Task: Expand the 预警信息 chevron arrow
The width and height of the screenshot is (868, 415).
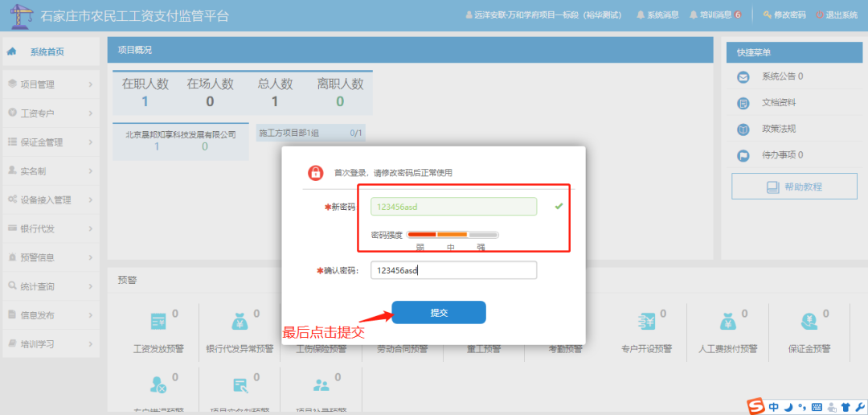Action: tap(90, 257)
